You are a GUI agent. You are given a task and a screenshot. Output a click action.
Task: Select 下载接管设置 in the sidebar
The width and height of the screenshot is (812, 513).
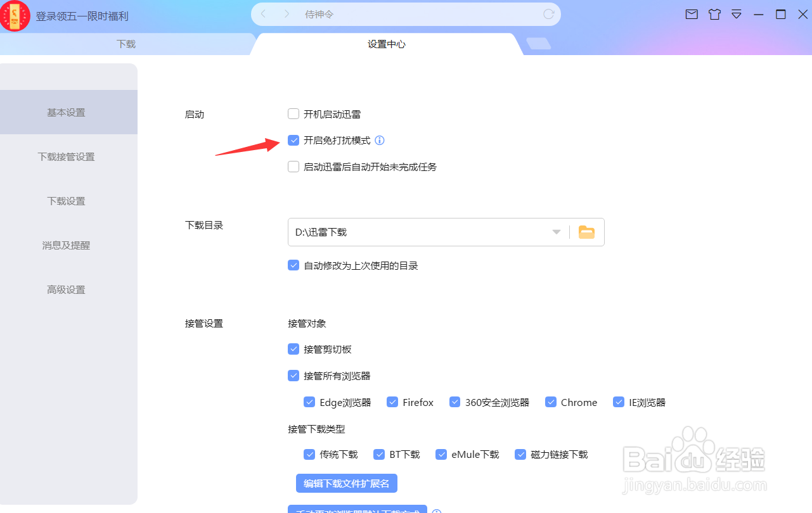tap(67, 156)
